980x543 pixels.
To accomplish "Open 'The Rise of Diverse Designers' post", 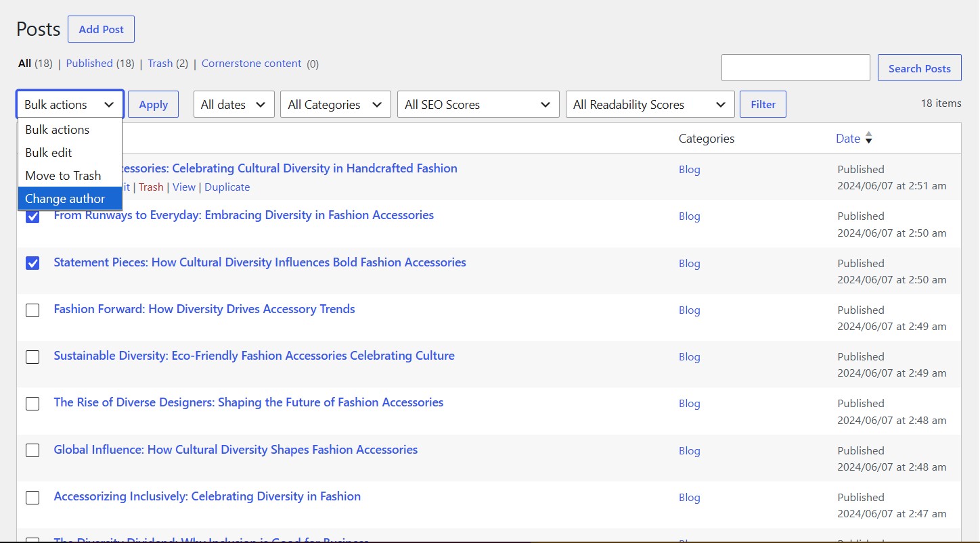I will point(248,402).
